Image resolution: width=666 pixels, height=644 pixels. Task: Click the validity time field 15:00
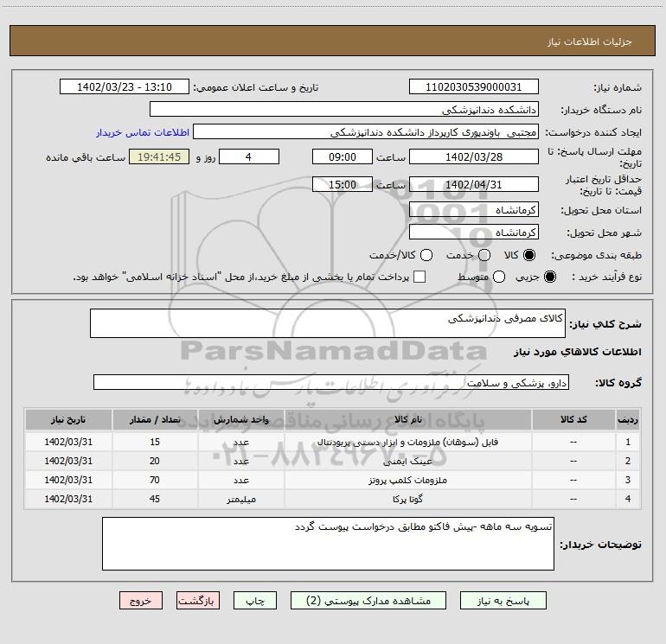[343, 184]
